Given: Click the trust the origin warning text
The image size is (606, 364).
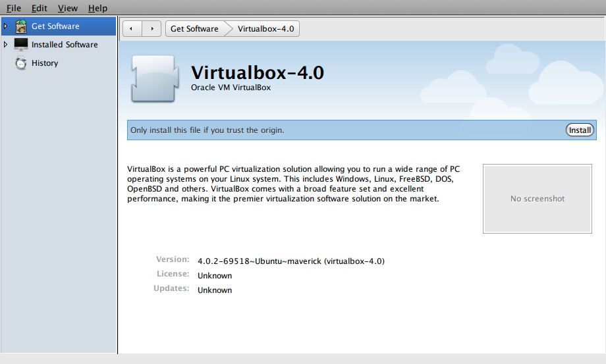Looking at the screenshot, I should click(207, 130).
